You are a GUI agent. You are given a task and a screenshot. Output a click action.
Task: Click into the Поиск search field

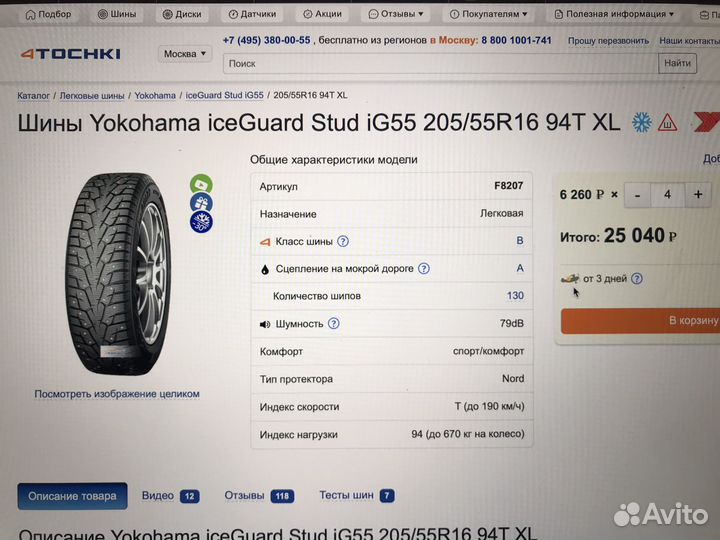tap(441, 63)
